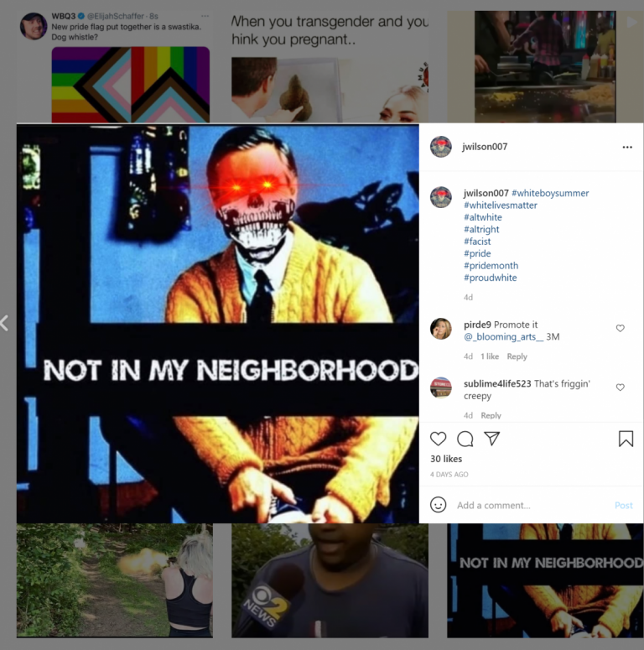Image resolution: width=644 pixels, height=650 pixels.
Task: Go to previous post with left chevron
Action: pyautogui.click(x=4, y=323)
